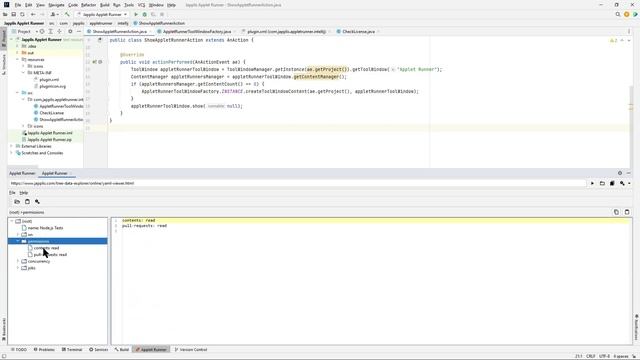Navigate Back using the left arrow icon

33,14
